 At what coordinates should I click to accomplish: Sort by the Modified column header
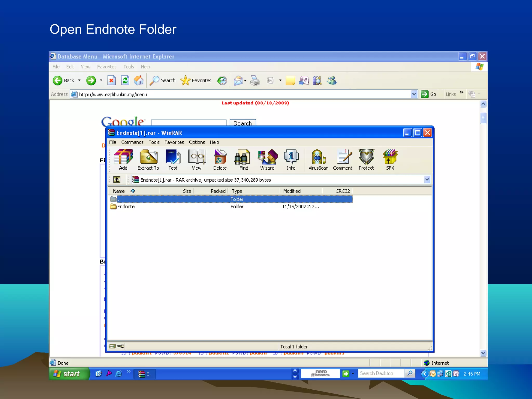tap(301, 191)
